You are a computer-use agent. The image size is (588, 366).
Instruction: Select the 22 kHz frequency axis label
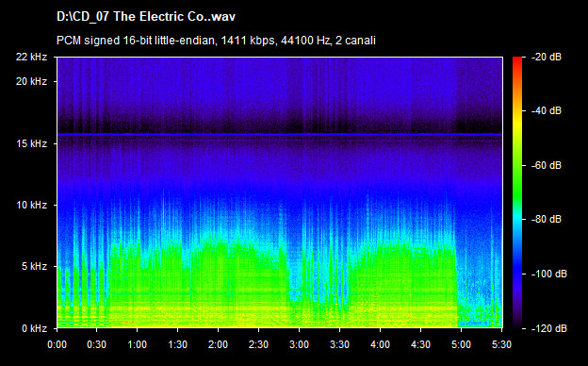31,57
